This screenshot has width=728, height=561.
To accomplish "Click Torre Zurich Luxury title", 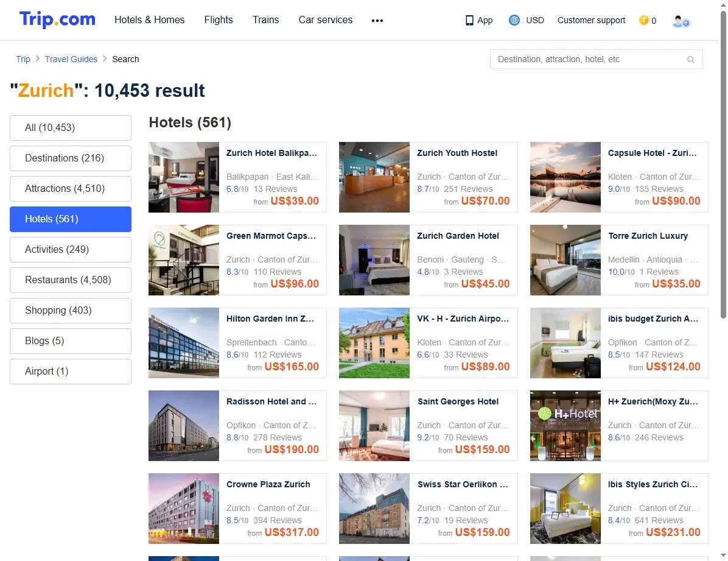I will tap(648, 236).
